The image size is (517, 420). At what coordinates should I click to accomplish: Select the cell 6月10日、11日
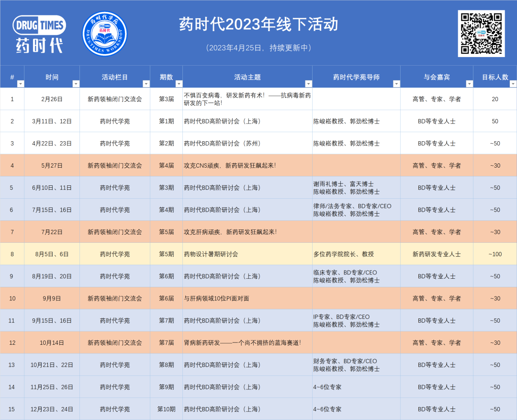tap(52, 187)
